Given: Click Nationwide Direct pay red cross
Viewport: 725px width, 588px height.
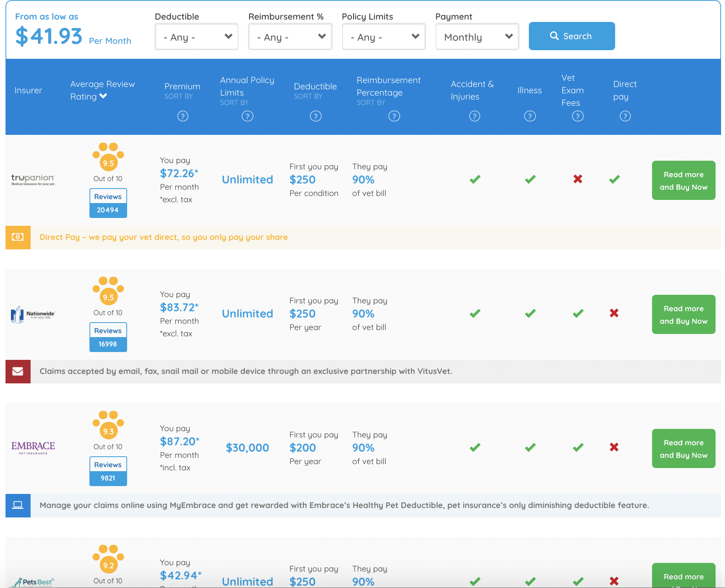Looking at the screenshot, I should (x=614, y=313).
